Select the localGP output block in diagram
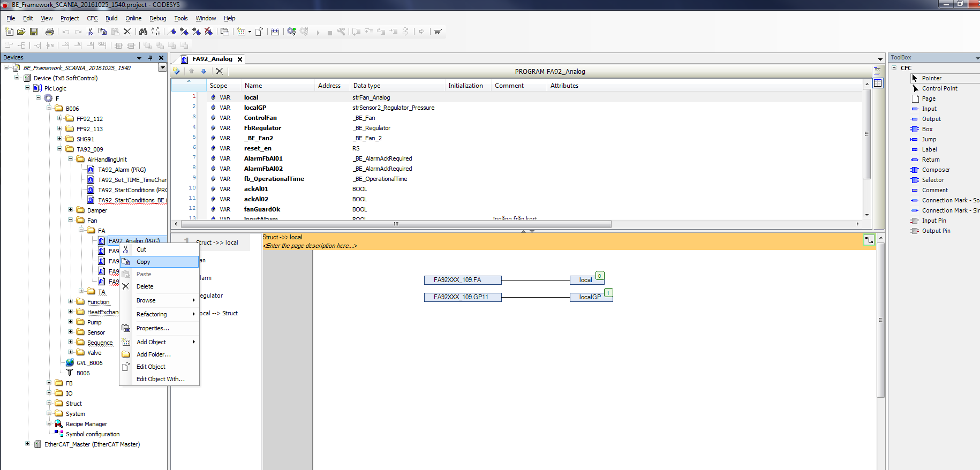This screenshot has width=980, height=470. 589,297
